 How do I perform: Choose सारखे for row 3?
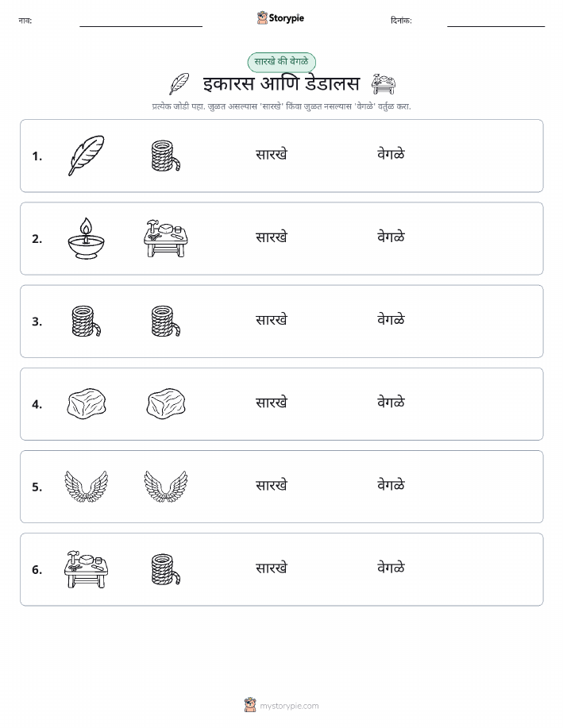[272, 320]
